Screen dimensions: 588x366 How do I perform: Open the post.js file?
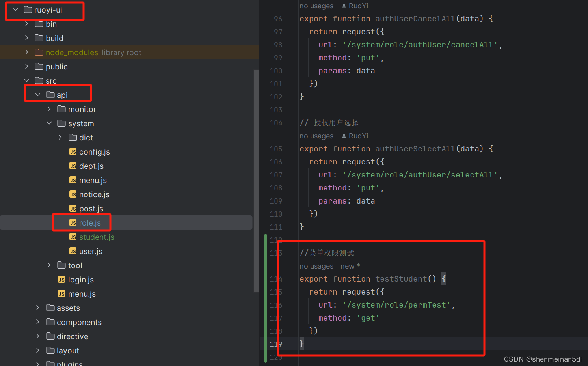91,209
